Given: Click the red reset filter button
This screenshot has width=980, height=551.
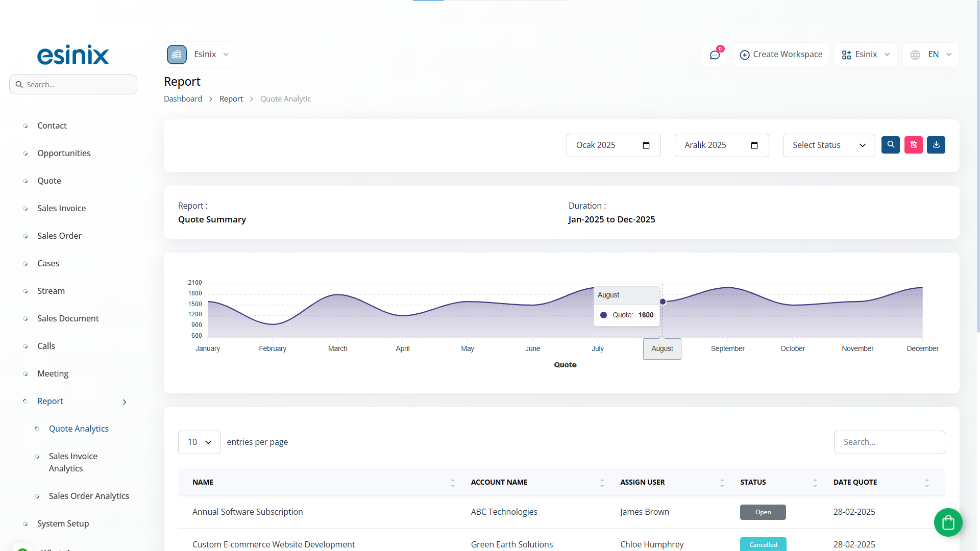Looking at the screenshot, I should coord(914,145).
